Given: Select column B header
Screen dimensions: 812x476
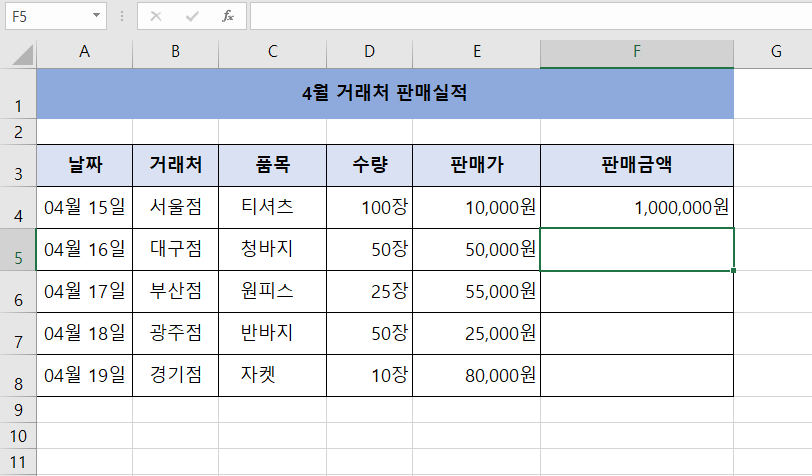Looking at the screenshot, I should (176, 54).
